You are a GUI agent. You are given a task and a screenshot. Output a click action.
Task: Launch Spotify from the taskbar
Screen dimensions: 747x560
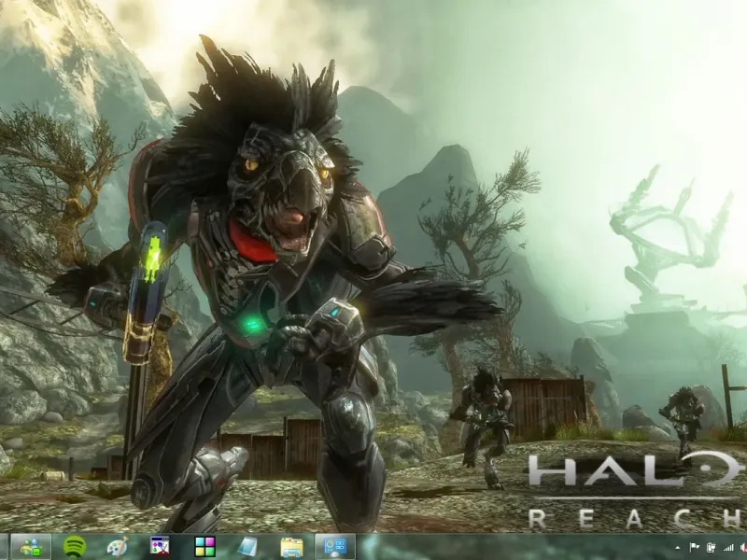pos(75,547)
